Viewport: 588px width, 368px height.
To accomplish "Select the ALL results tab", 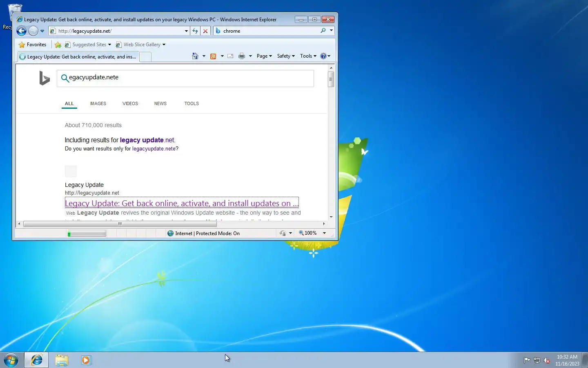I will [69, 104].
